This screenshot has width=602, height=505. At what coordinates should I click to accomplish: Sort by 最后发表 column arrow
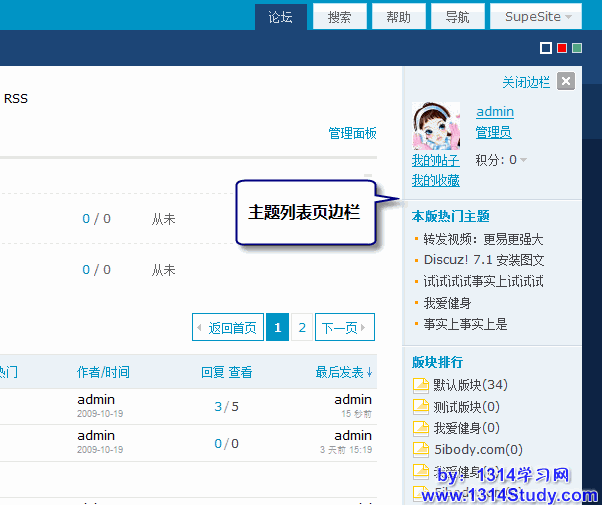(370, 372)
